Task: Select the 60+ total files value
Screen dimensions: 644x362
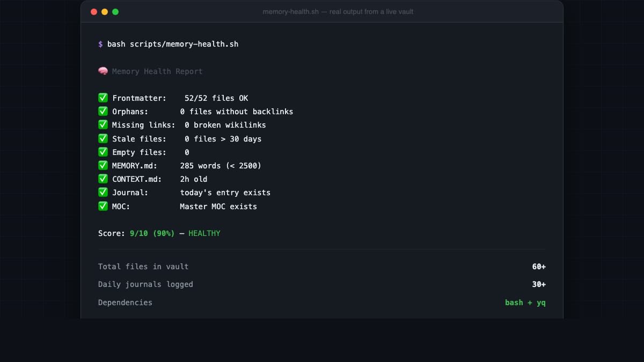Action: [x=539, y=267]
